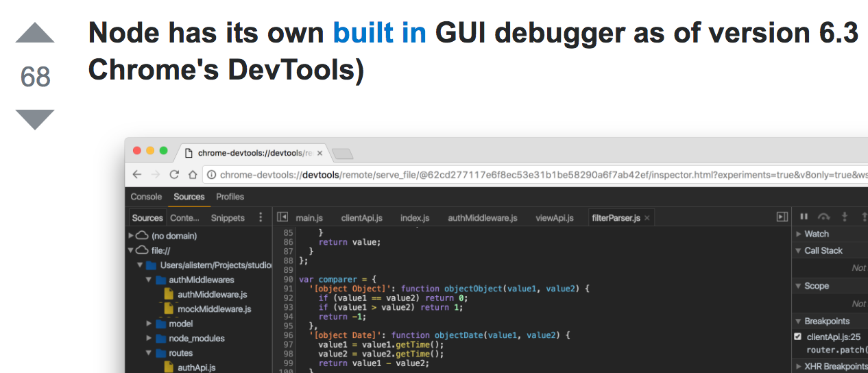
Task: Click the 'return -1;' code line
Action: [343, 316]
